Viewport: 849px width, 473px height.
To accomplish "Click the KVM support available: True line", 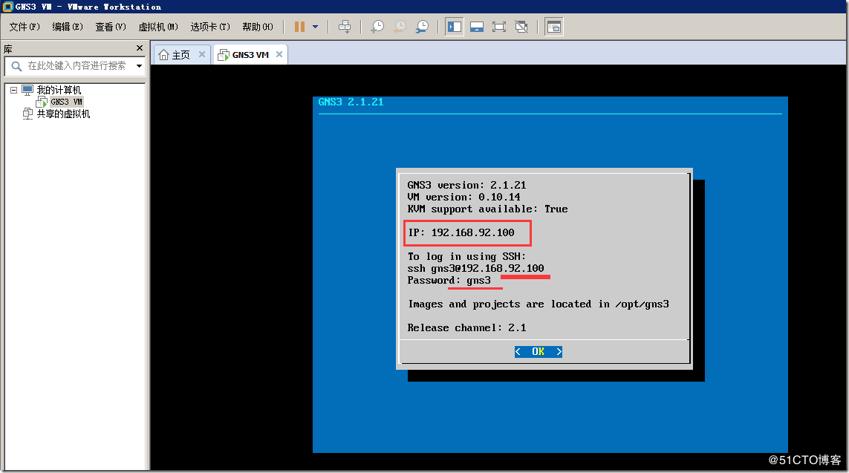I will 487,209.
